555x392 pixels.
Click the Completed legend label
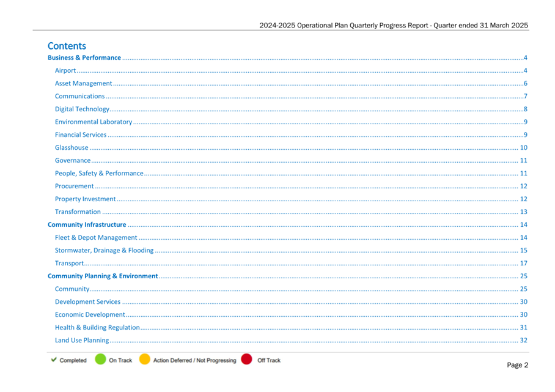73,360
